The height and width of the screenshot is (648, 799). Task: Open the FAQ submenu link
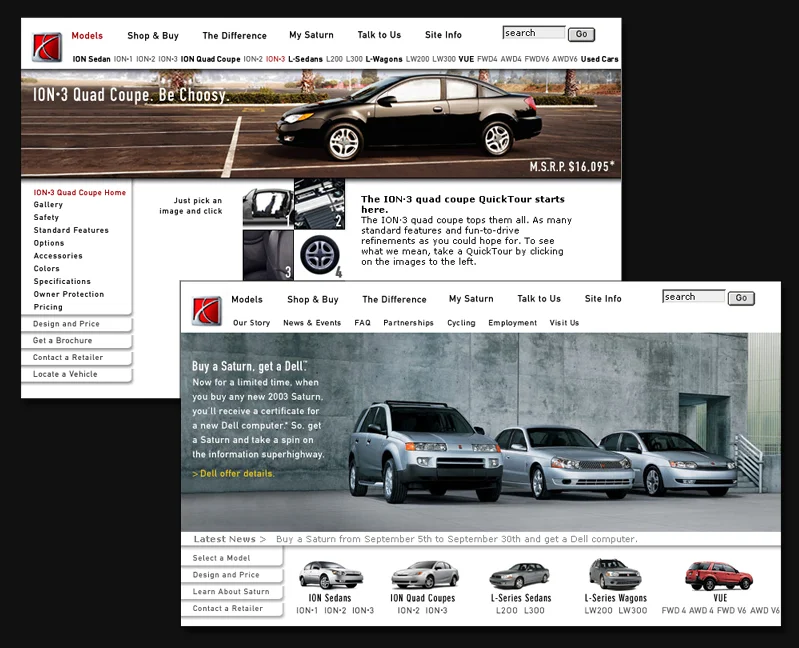tap(362, 323)
